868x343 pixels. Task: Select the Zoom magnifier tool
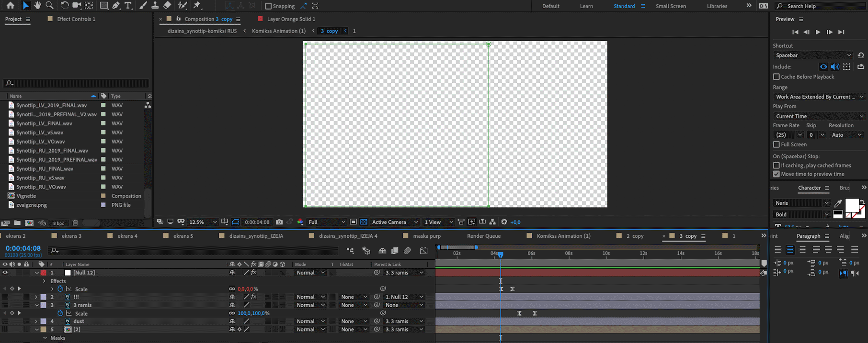(x=49, y=6)
